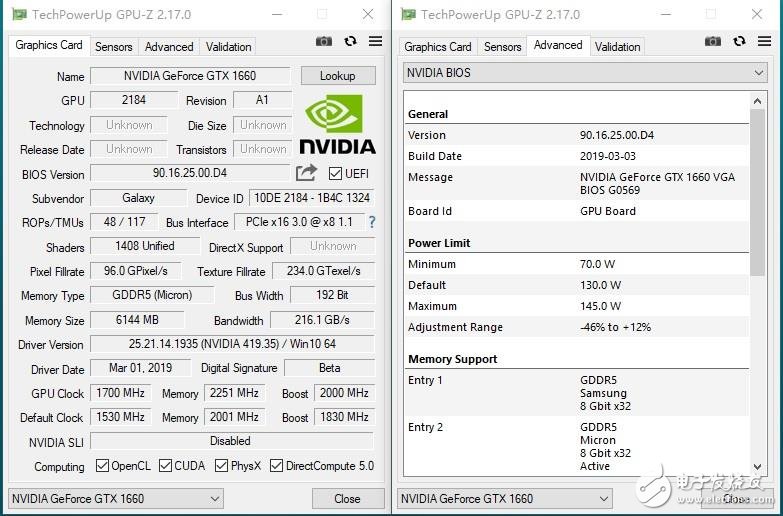Switch to Advanced tab in left window
Viewport: 783px width, 516px height.
[x=169, y=47]
